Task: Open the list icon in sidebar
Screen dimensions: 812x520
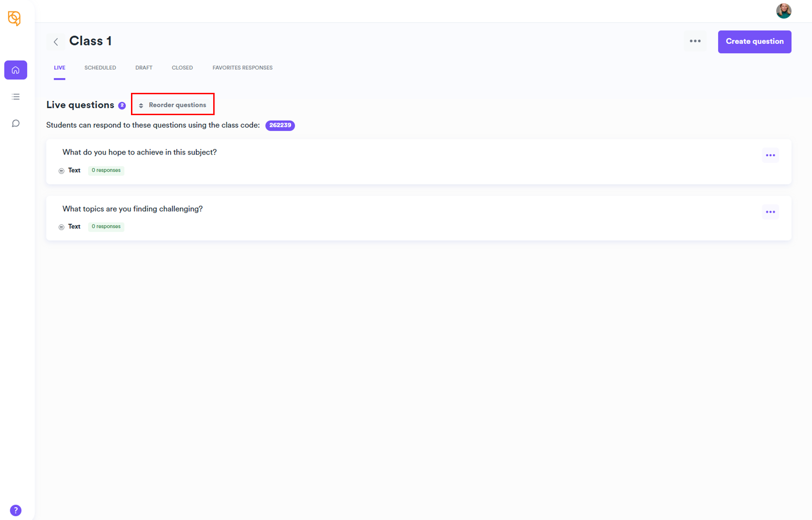Action: (16, 97)
